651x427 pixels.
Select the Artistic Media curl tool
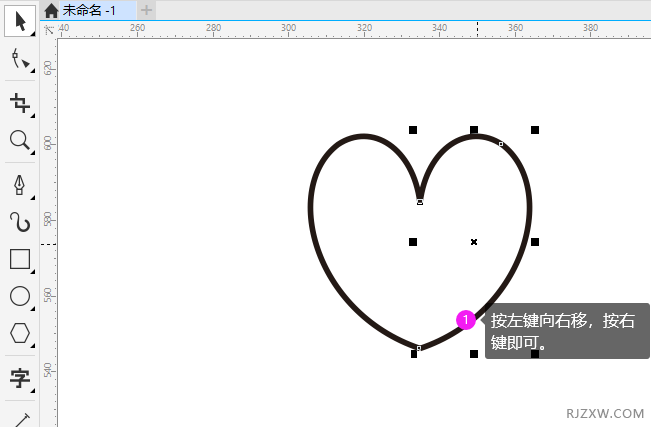point(20,222)
